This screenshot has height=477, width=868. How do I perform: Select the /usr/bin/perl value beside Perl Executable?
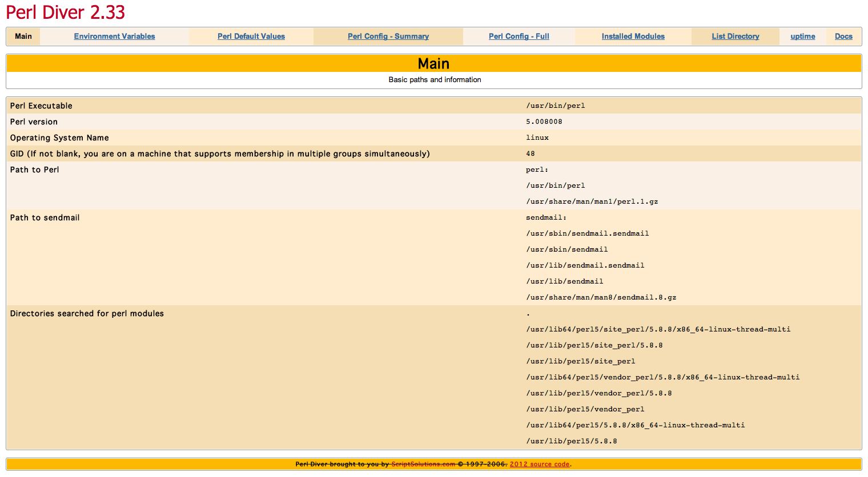coord(556,106)
